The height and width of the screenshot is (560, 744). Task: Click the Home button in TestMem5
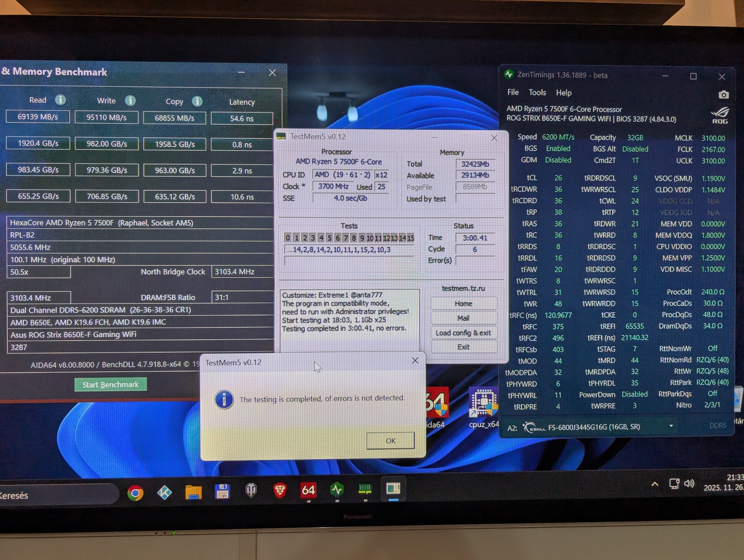(464, 303)
